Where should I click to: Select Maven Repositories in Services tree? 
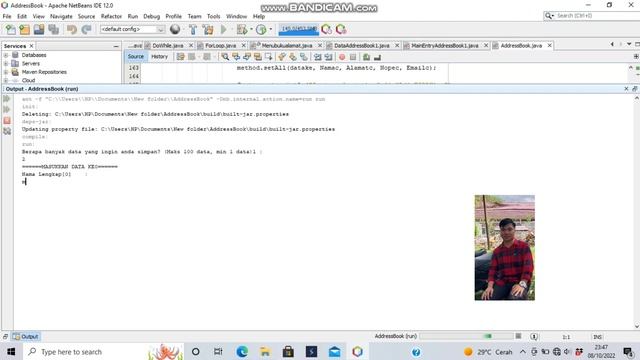coord(44,72)
